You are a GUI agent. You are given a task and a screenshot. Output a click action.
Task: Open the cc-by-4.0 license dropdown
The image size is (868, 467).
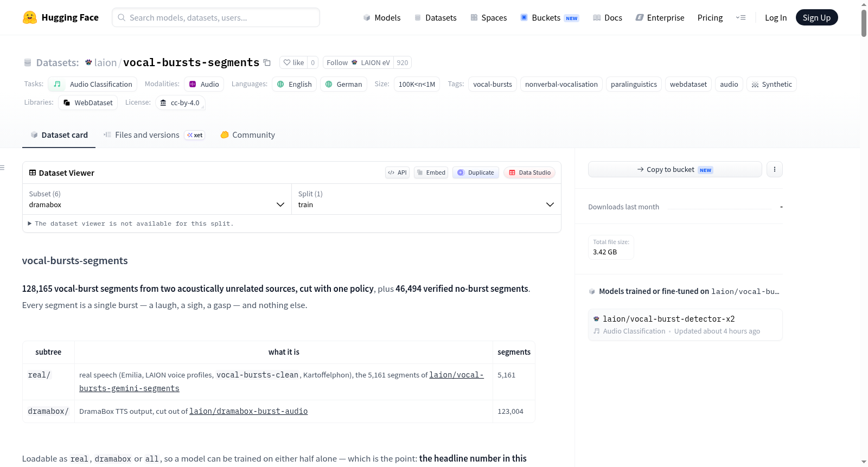180,103
